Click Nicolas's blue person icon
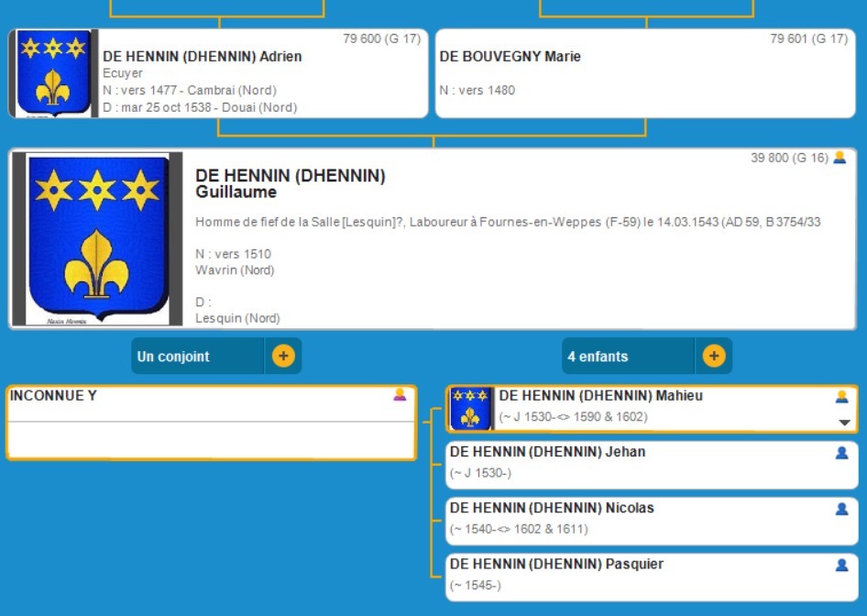 pos(841,509)
